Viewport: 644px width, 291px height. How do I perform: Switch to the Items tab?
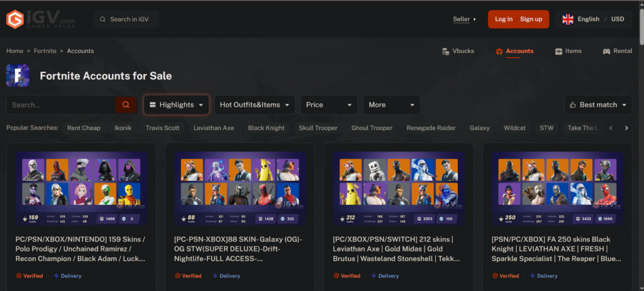click(568, 52)
